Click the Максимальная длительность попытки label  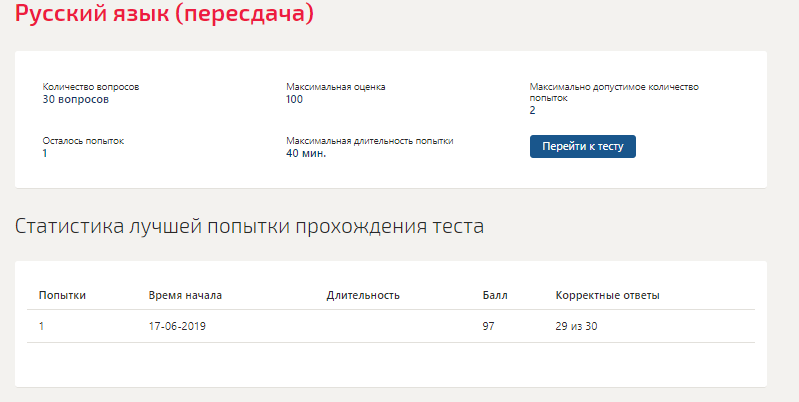[369, 141]
